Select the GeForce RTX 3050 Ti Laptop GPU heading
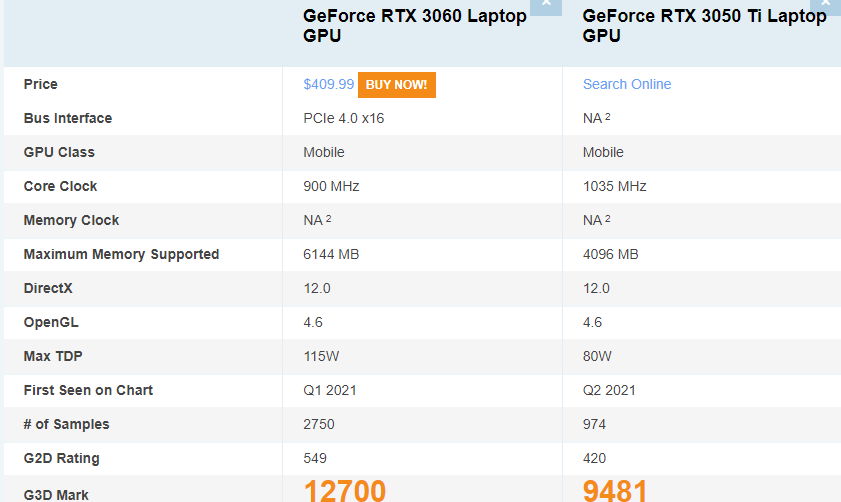Viewport: 841px width, 502px height. tap(704, 25)
